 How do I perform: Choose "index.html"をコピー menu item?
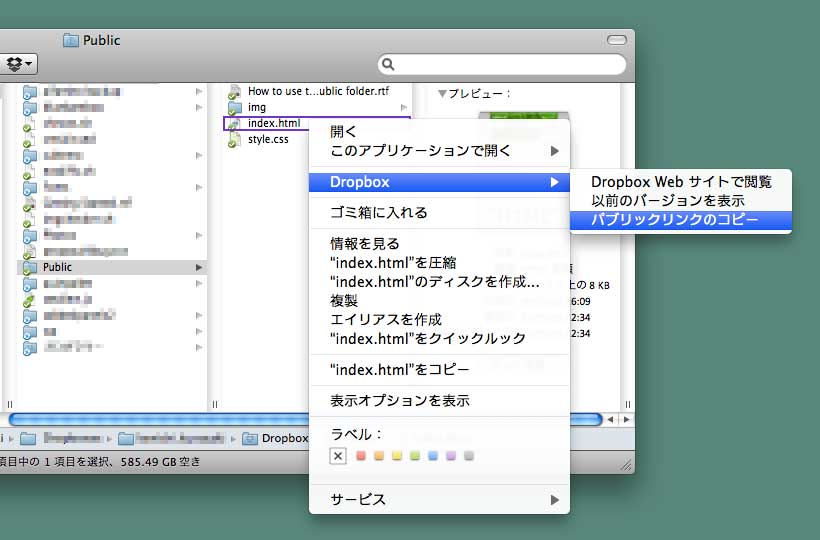[x=439, y=370]
